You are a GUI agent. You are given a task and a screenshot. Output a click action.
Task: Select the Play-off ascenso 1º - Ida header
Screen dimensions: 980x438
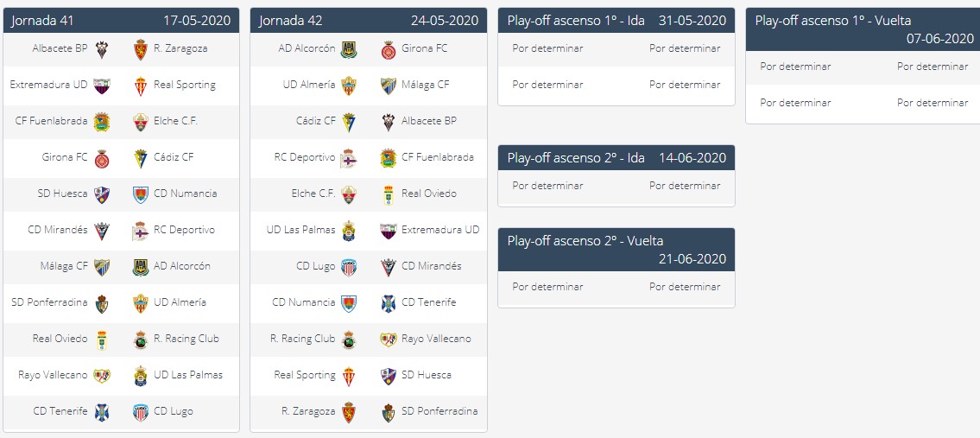616,20
